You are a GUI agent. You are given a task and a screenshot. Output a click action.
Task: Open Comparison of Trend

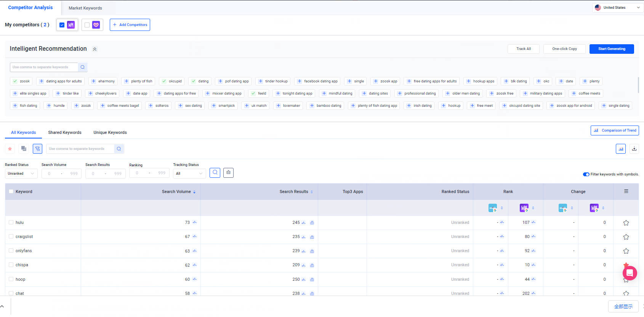615,130
